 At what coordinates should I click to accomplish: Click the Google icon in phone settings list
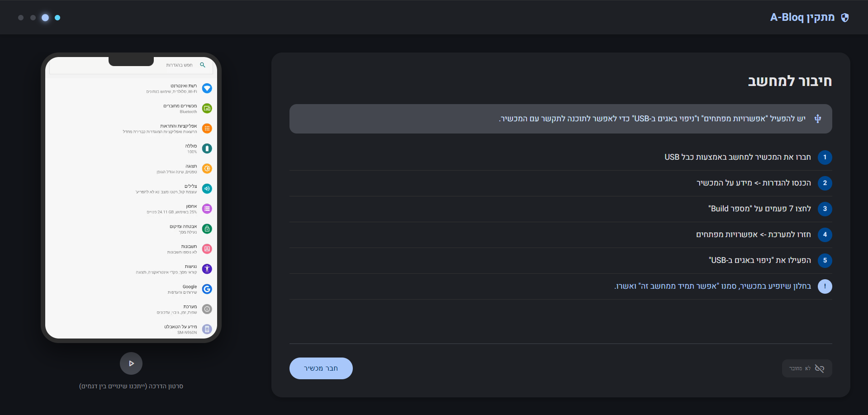tap(207, 289)
